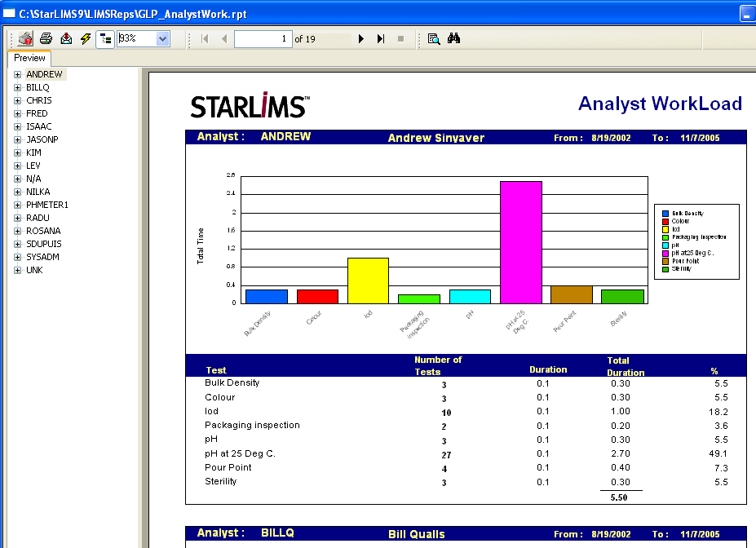Jump to last page of report
The width and height of the screenshot is (756, 548).
coord(381,39)
